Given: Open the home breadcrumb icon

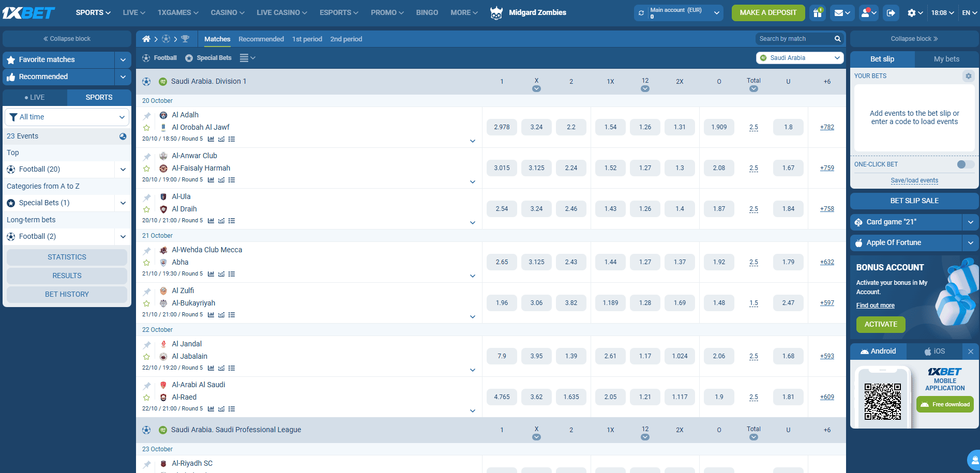Looking at the screenshot, I should click(x=146, y=38).
